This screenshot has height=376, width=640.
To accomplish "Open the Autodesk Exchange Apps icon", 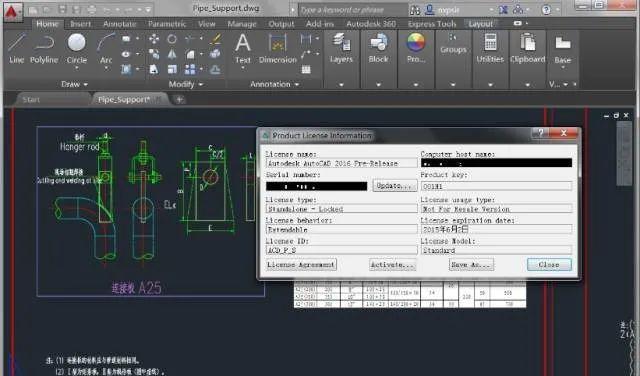I will pyautogui.click(x=503, y=9).
